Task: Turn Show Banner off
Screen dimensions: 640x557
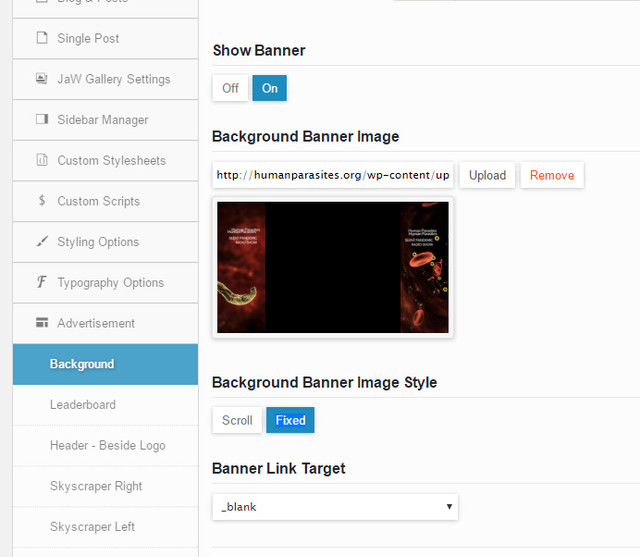Action: click(x=230, y=88)
